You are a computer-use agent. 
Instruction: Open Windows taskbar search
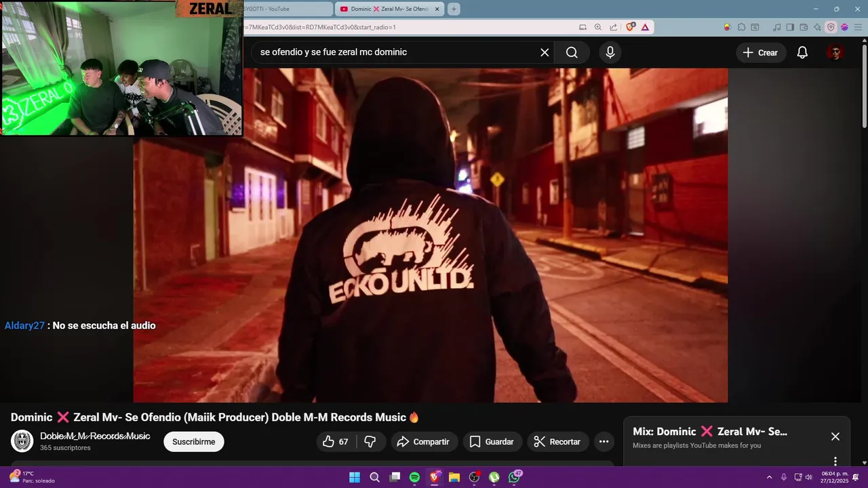point(374,477)
